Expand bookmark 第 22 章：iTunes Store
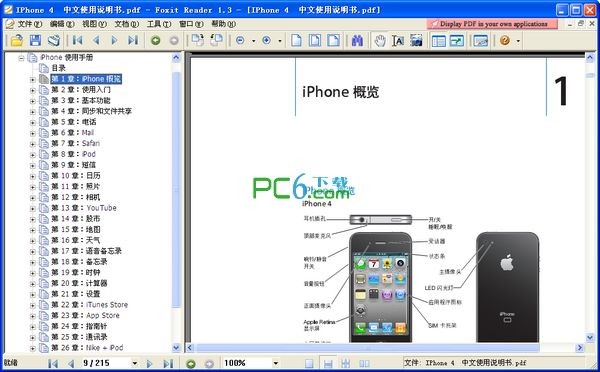Viewport: 600px width, 372px height. pyautogui.click(x=33, y=305)
